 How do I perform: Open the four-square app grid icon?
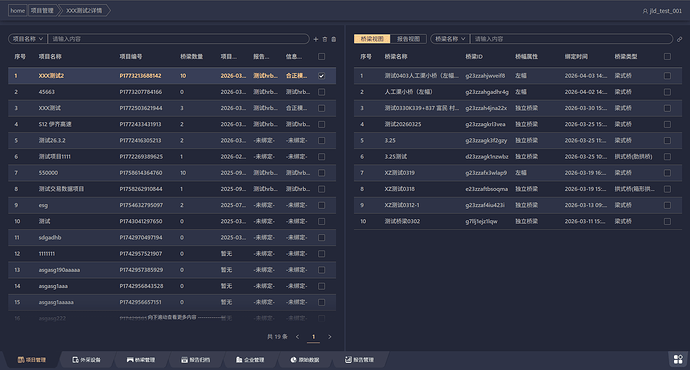click(678, 359)
